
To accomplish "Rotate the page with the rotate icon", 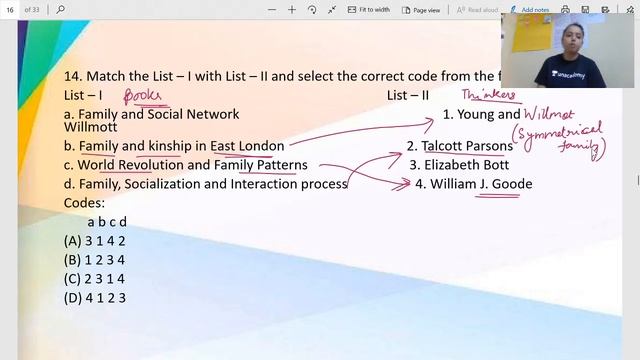I will point(312,9).
